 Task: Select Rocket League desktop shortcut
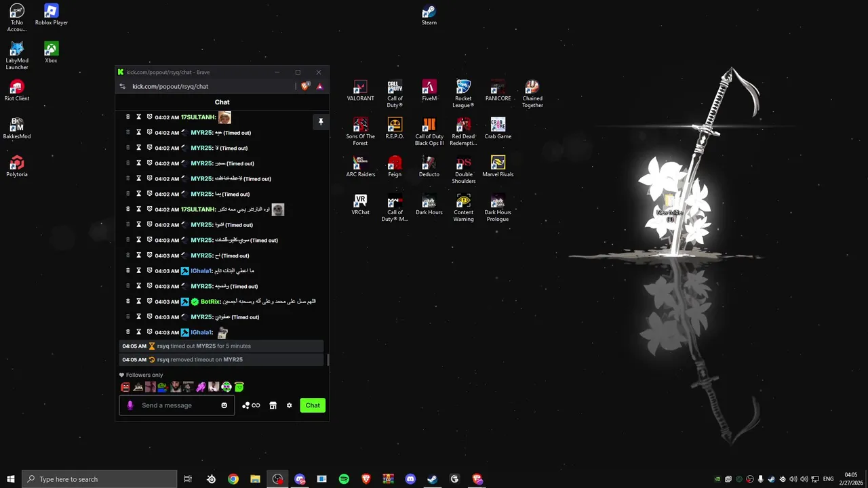pyautogui.click(x=463, y=94)
